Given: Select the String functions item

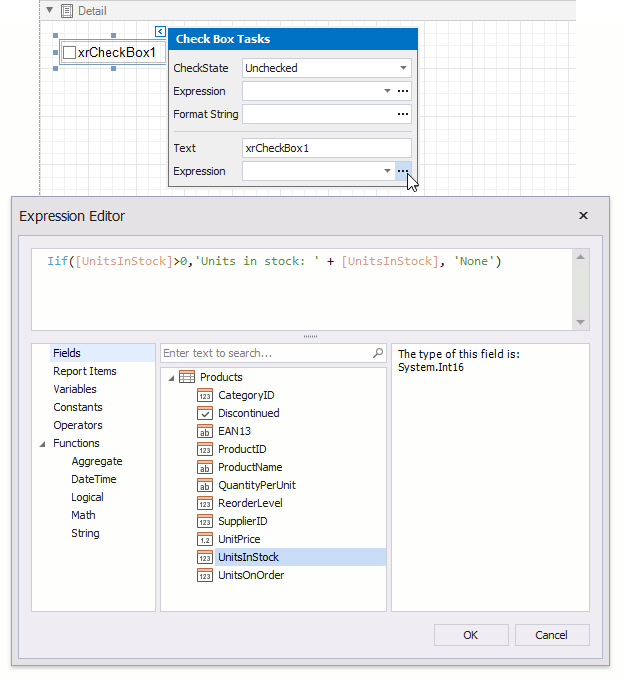Looking at the screenshot, I should click(85, 533).
